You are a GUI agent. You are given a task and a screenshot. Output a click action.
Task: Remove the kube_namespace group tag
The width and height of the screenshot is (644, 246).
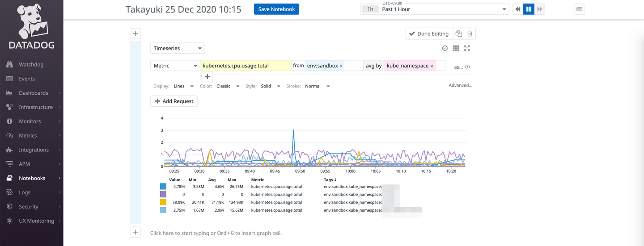[432, 66]
